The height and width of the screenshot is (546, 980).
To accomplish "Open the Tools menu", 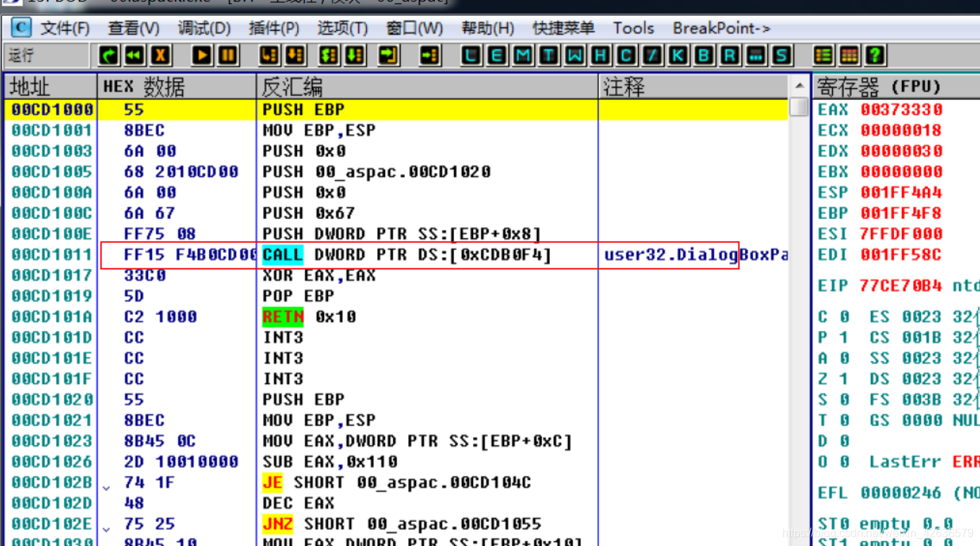I will coord(634,28).
